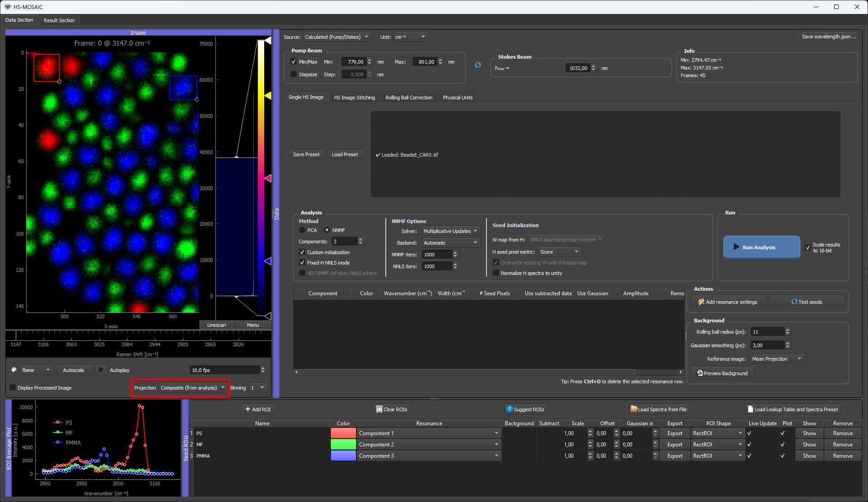Increase fps value stepper
The height and width of the screenshot is (502, 868).
coord(263,368)
